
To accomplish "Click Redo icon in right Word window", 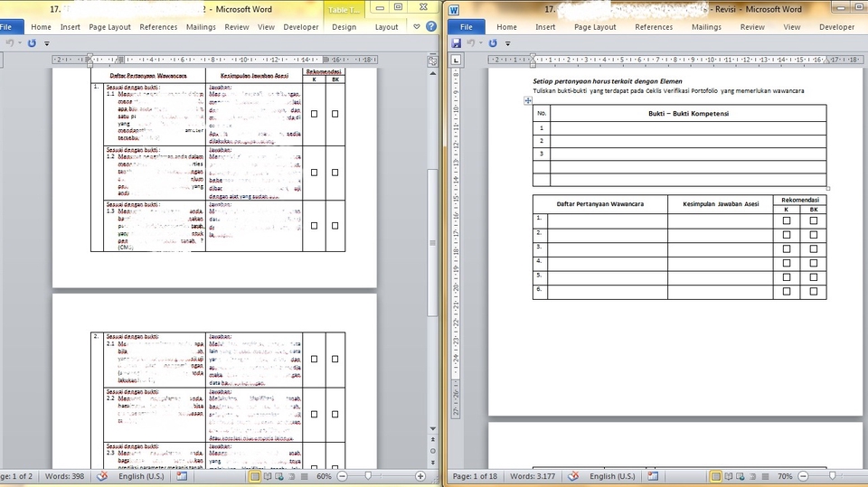I will pos(493,43).
